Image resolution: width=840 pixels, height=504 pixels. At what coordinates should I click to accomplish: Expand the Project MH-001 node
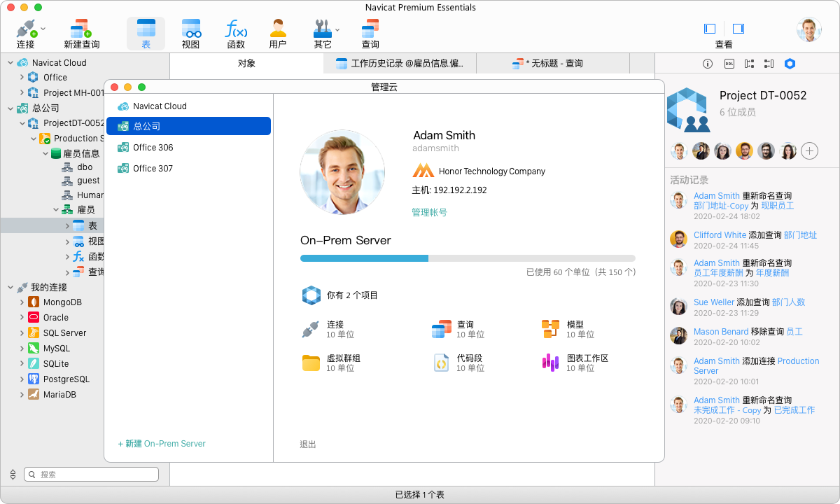click(22, 93)
